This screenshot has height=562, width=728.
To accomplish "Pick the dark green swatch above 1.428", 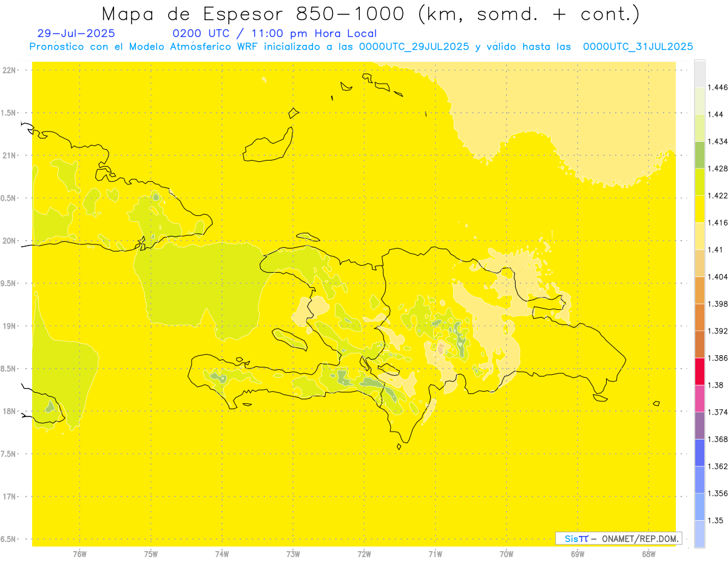I will click(699, 155).
